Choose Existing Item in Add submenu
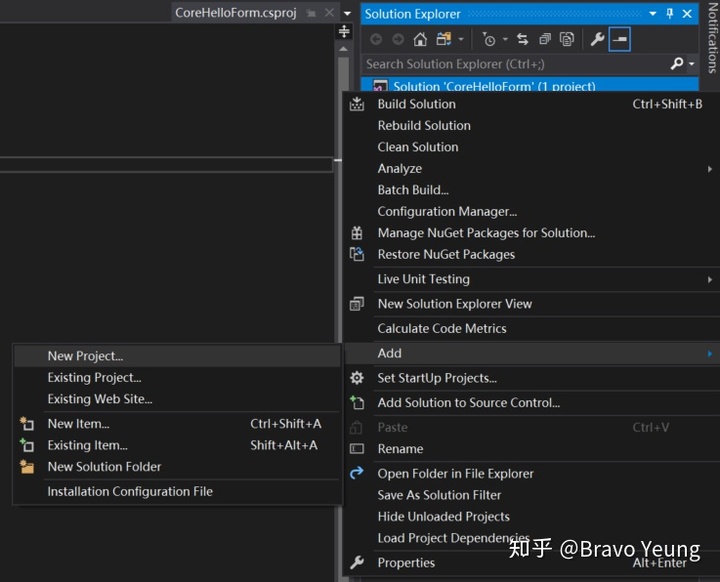 177,445
